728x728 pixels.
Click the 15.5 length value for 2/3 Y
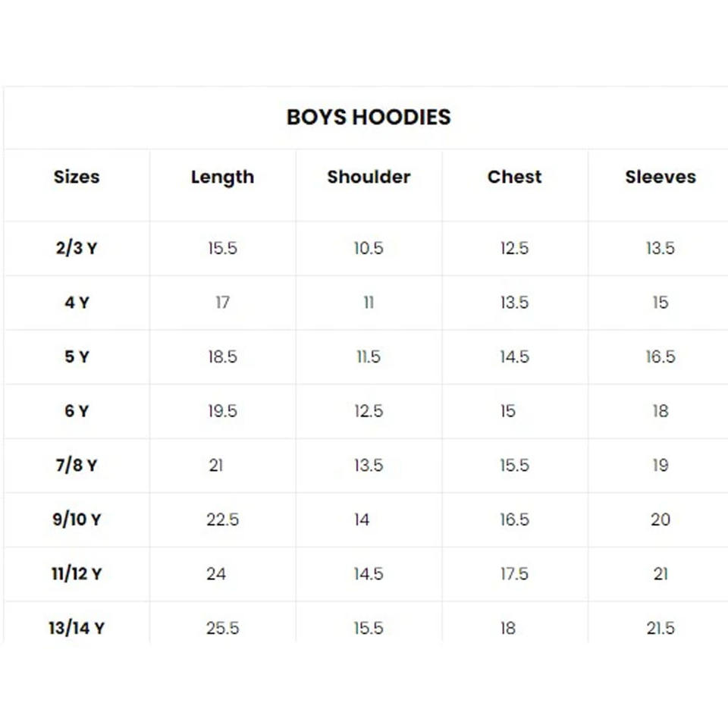[222, 248]
